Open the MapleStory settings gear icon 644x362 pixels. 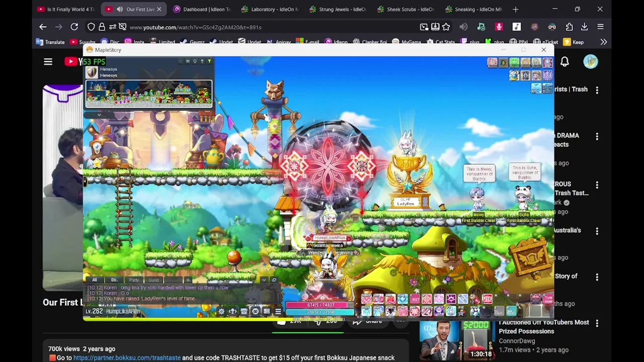tap(221, 312)
